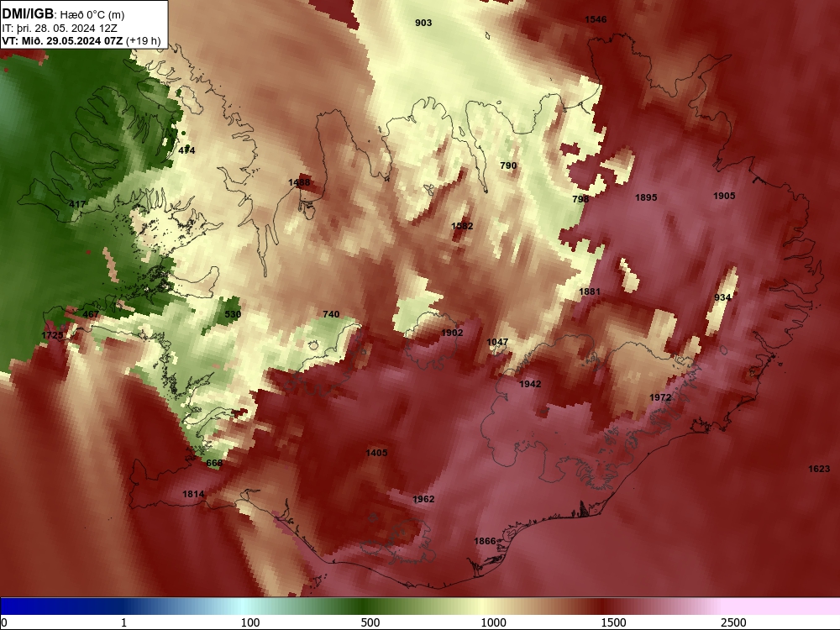Click the 1942 height value
This screenshot has height=630, width=840.
[x=530, y=384]
